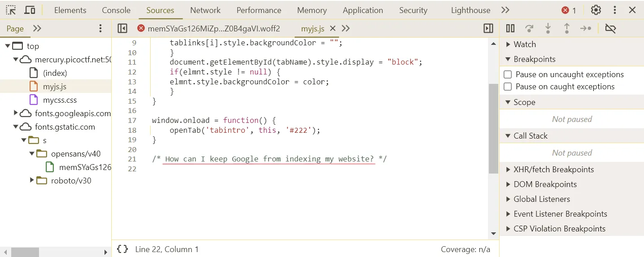Image resolution: width=644 pixels, height=257 pixels.
Task: Click the (index) document icon
Action: (x=34, y=73)
